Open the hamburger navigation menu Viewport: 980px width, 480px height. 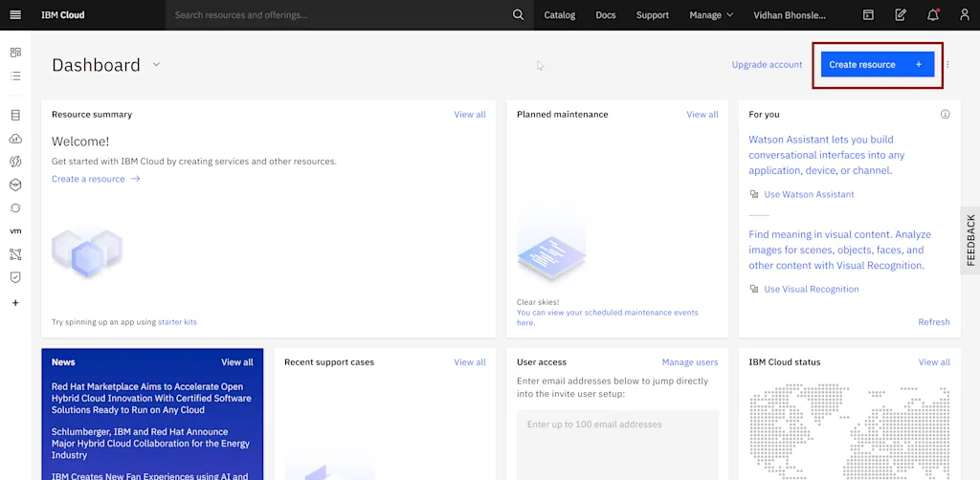[x=15, y=15]
